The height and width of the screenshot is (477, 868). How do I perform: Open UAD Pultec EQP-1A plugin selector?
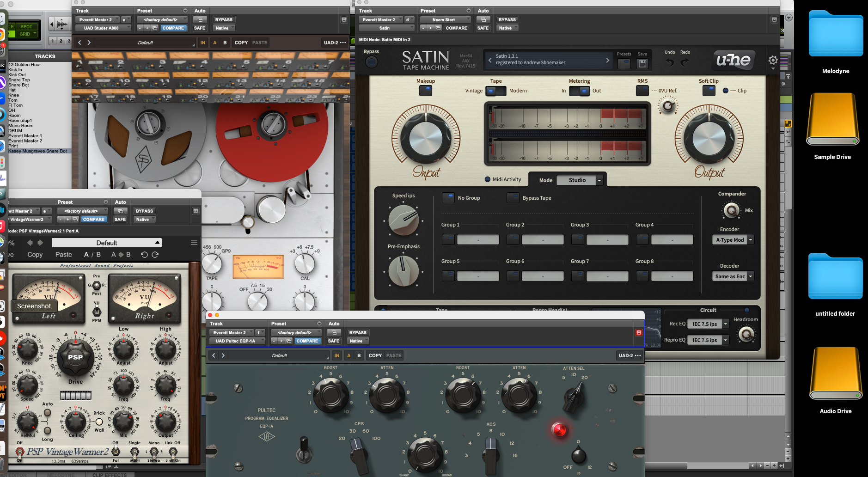pos(238,341)
